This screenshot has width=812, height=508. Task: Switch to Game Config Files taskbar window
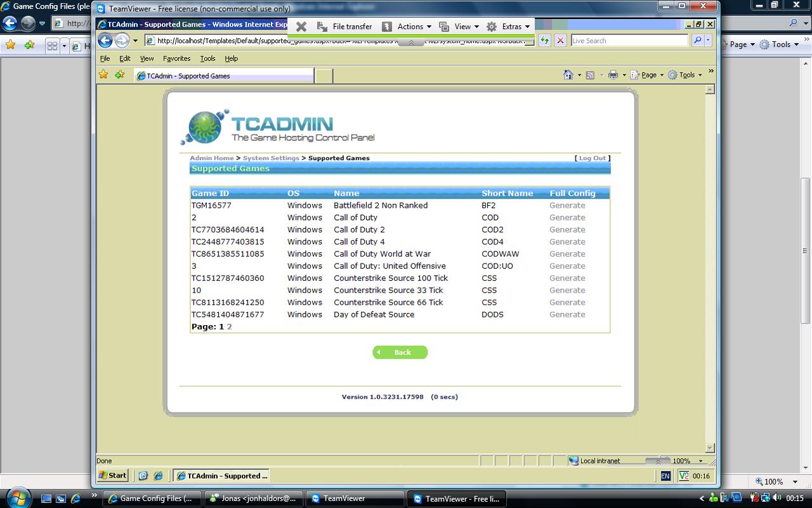click(x=152, y=498)
